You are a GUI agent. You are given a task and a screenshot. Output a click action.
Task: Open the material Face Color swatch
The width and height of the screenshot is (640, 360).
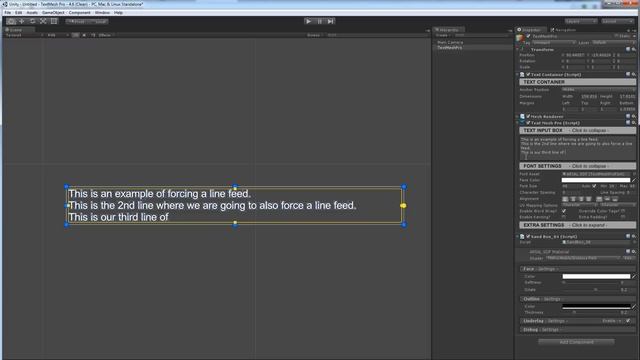click(596, 276)
